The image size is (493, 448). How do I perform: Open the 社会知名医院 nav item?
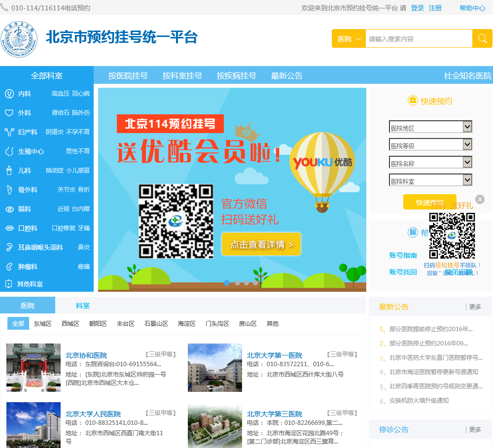tap(467, 75)
